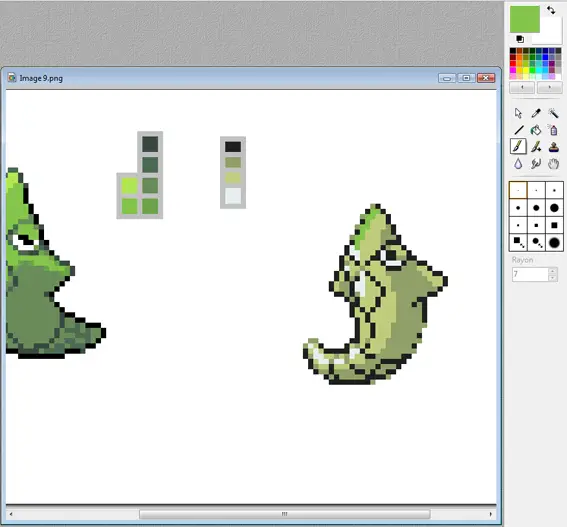The width and height of the screenshot is (567, 527).
Task: Click the olive Metapod sprite's black eye
Action: click(x=391, y=255)
